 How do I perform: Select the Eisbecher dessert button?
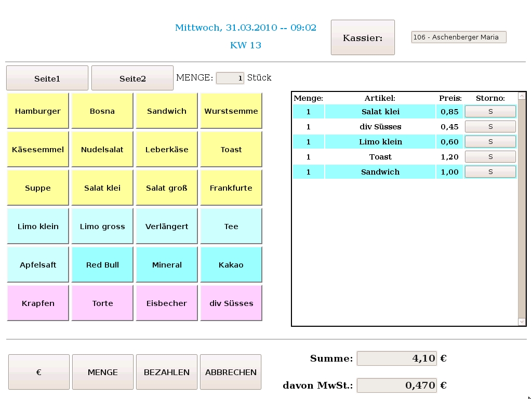pos(167,303)
